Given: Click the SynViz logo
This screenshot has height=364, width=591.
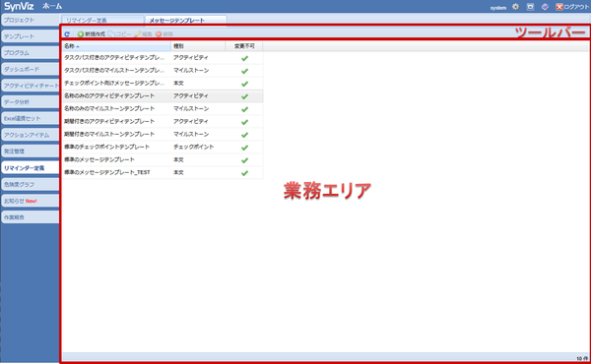Looking at the screenshot, I should (x=19, y=7).
